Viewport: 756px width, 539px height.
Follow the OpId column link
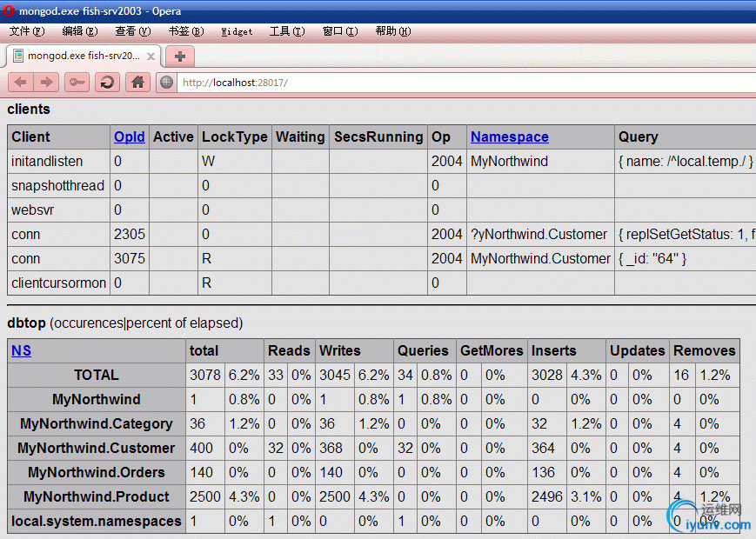[130, 136]
